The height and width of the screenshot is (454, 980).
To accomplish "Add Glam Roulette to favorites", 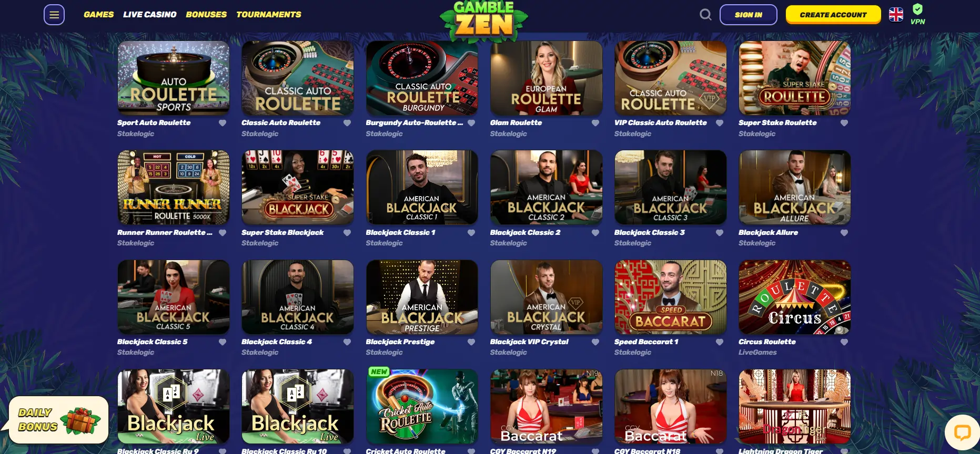I will (595, 123).
